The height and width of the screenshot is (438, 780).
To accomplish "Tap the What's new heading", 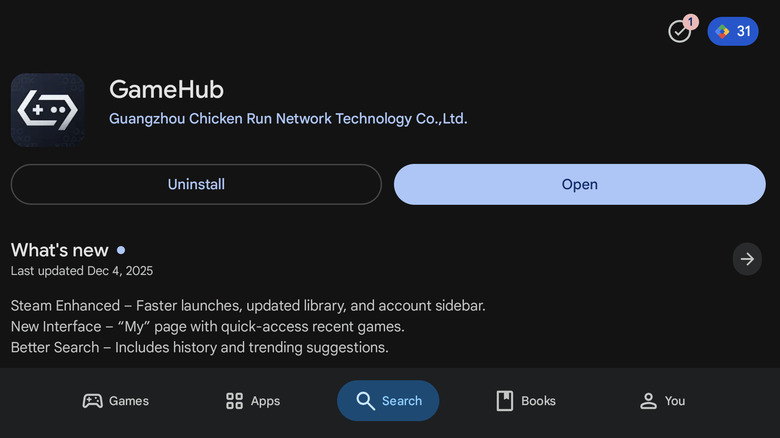I will (x=60, y=250).
